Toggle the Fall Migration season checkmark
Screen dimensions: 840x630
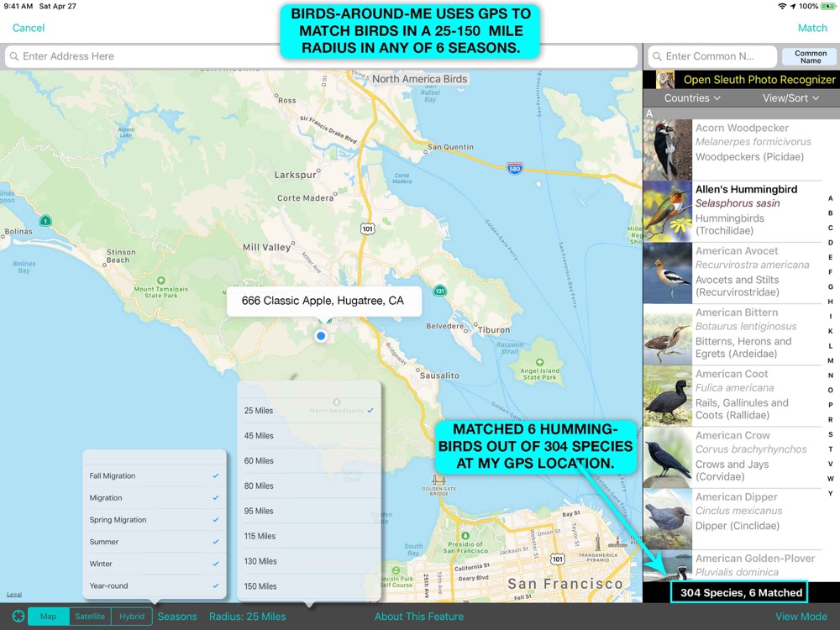click(215, 475)
